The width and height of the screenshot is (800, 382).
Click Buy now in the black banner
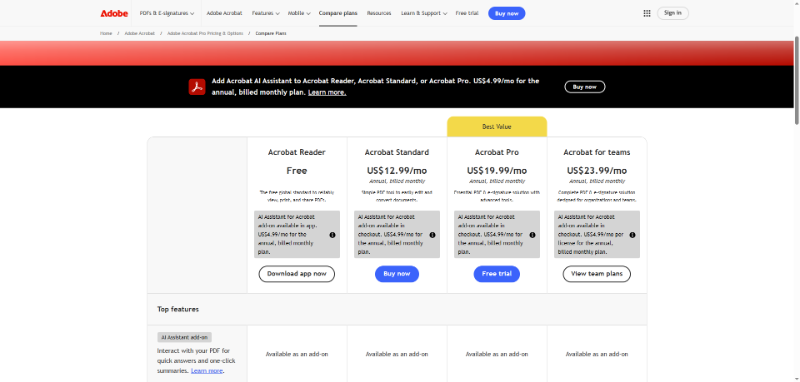tap(585, 87)
